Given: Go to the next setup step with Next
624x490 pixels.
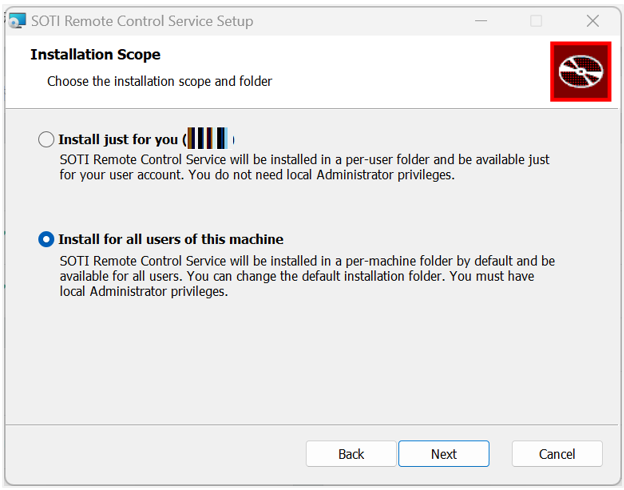Looking at the screenshot, I should (444, 454).
